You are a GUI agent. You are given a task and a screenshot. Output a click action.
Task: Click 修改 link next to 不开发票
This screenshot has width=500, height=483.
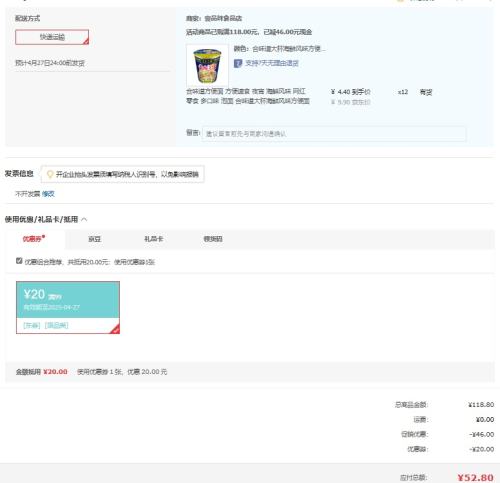(x=48, y=194)
